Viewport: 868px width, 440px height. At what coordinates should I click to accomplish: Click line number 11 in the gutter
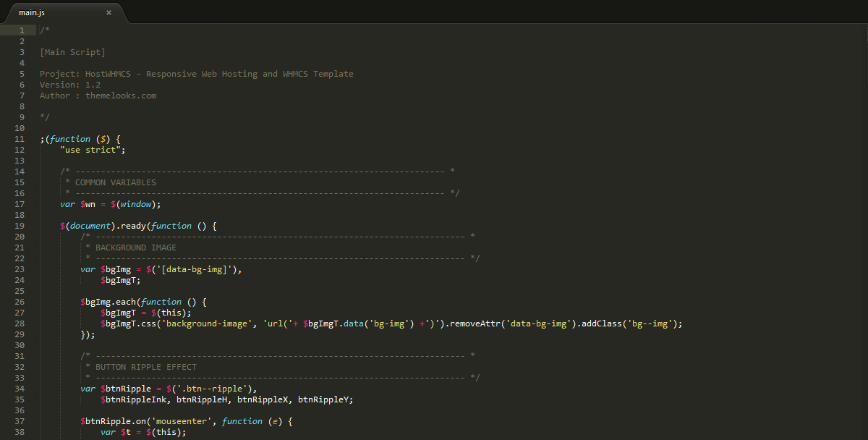coord(20,139)
